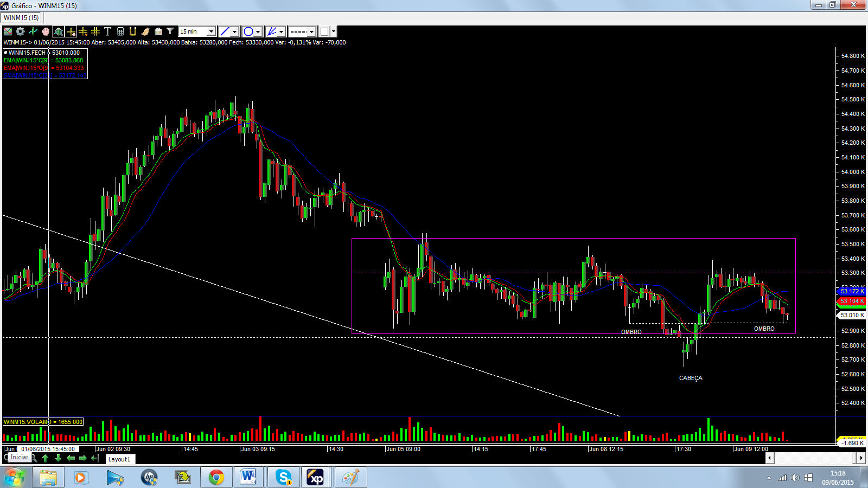Open Paint from taskbar
Screen dimensions: 868x488
(x=350, y=478)
